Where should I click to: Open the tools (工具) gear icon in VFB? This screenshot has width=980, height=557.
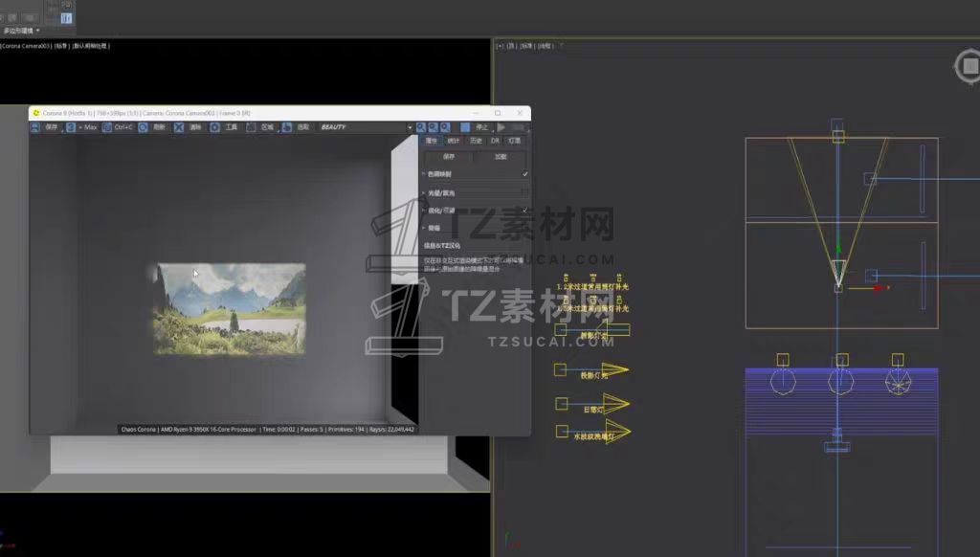tap(214, 127)
